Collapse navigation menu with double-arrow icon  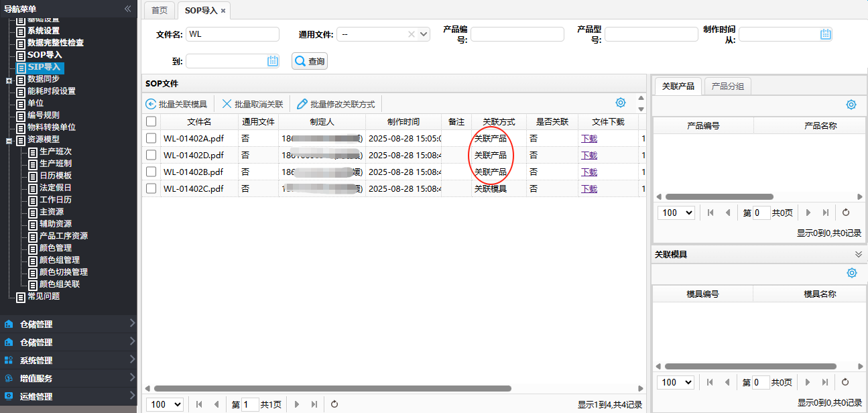coord(127,9)
